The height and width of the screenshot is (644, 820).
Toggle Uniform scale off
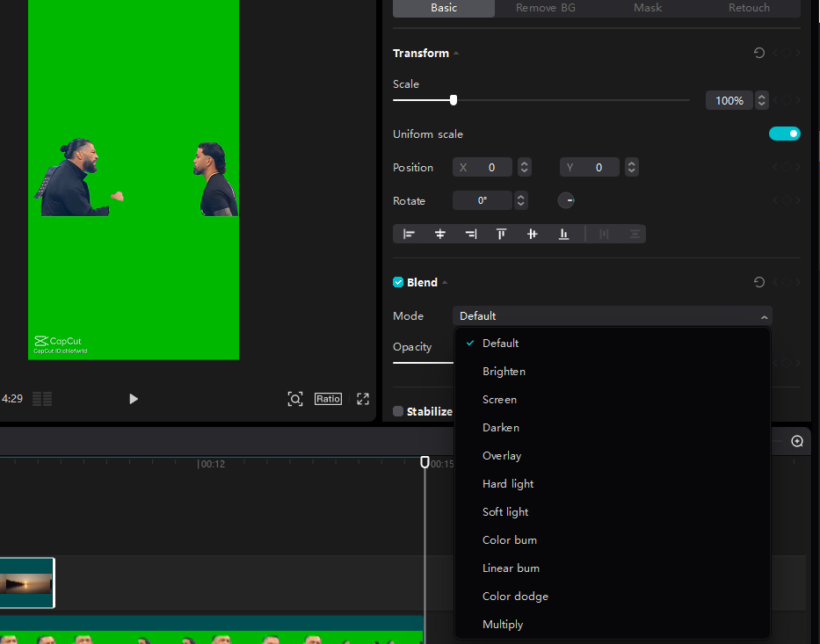(784, 133)
